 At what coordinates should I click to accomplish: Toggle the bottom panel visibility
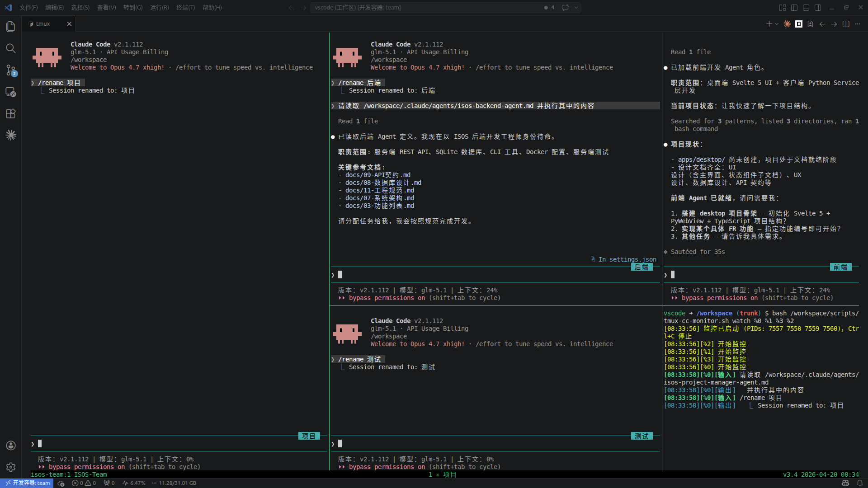click(806, 8)
